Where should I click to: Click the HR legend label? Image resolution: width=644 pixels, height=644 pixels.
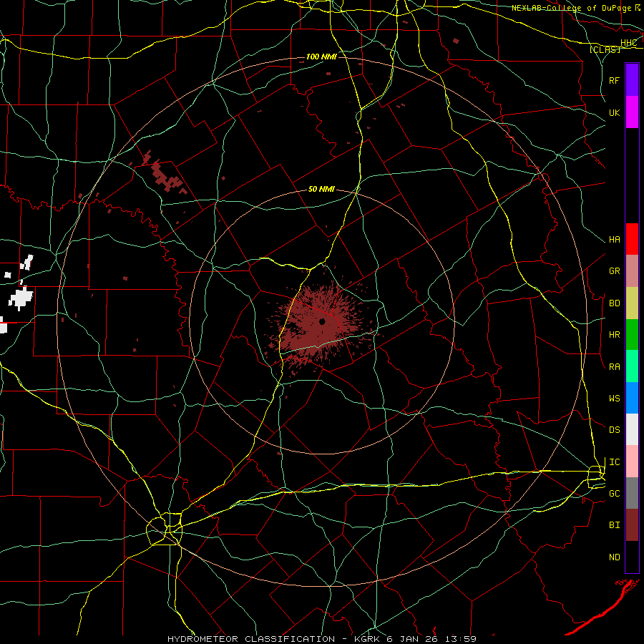(x=615, y=335)
